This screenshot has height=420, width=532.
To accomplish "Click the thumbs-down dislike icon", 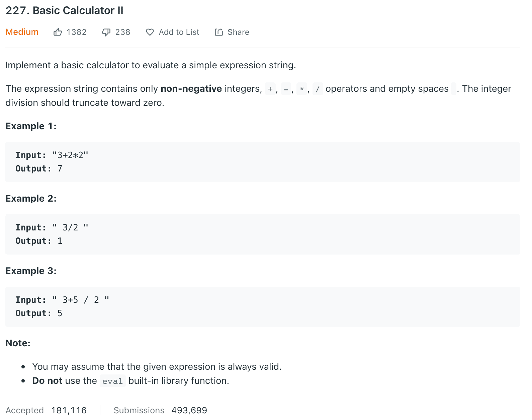I will [106, 32].
